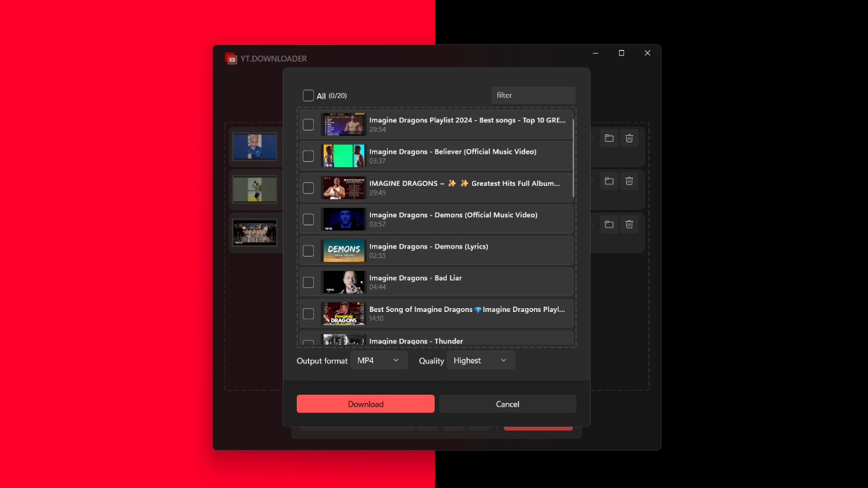Click the filter input field
Viewport: 868px width, 488px height.
tap(533, 96)
